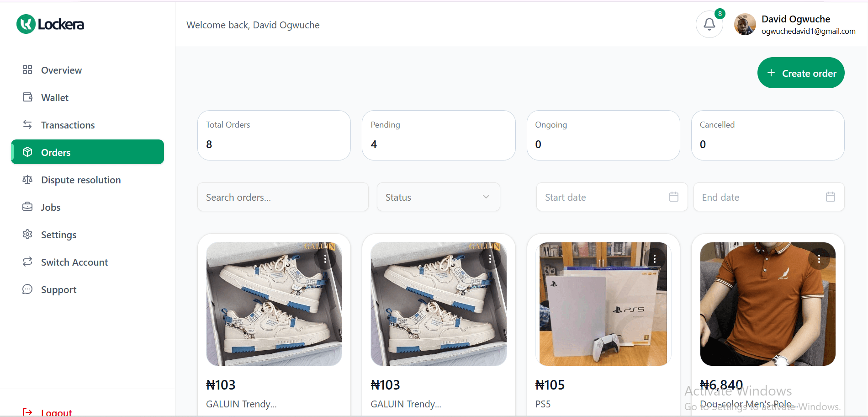
Task: Select the Wallet icon in the sidebar
Action: click(x=28, y=97)
